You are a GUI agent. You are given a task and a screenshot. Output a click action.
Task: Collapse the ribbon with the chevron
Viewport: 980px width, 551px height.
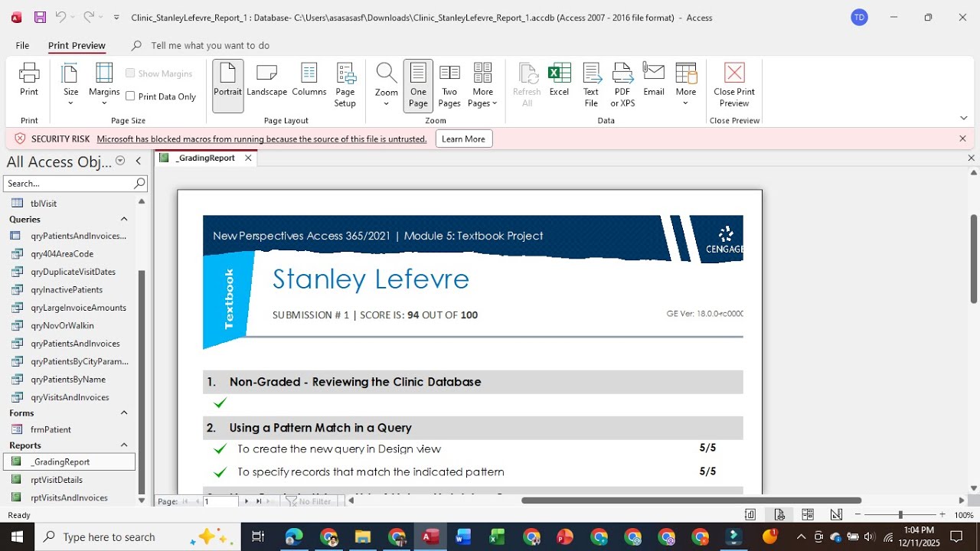pyautogui.click(x=964, y=118)
